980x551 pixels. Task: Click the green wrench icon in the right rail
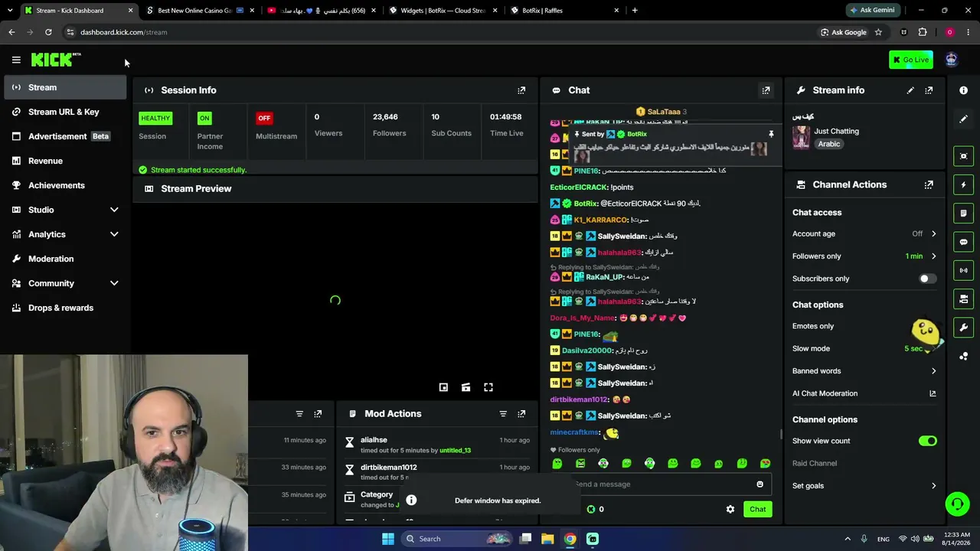(x=963, y=328)
